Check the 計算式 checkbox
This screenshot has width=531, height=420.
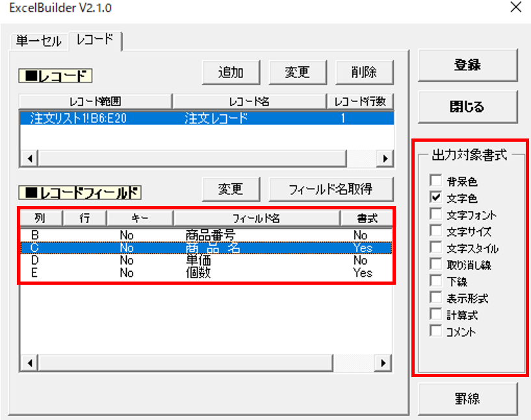coord(436,314)
